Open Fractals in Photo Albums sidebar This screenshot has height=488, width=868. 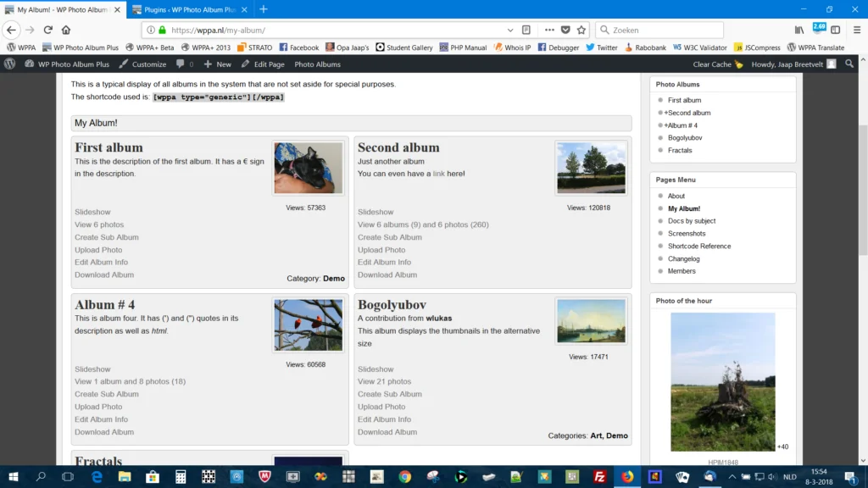click(x=680, y=151)
